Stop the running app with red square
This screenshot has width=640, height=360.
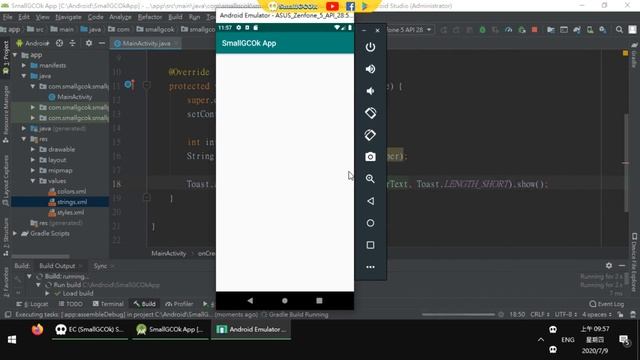pyautogui.click(x=534, y=30)
